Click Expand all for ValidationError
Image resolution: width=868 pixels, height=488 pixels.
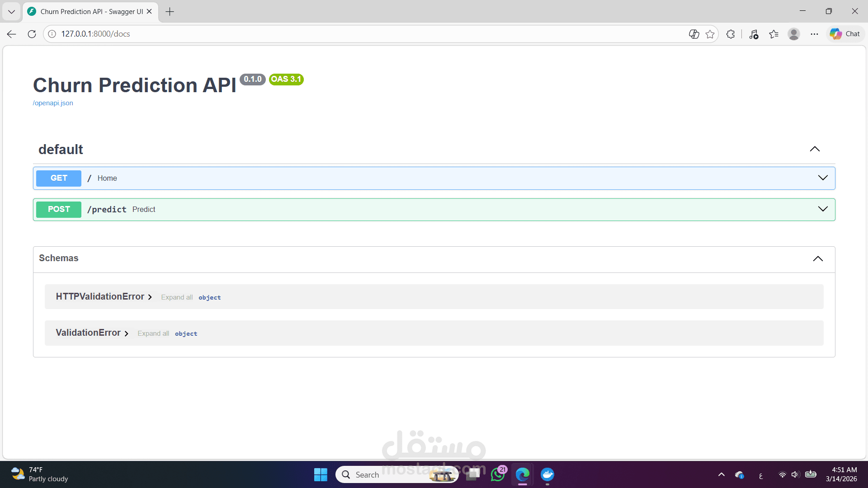(x=153, y=333)
